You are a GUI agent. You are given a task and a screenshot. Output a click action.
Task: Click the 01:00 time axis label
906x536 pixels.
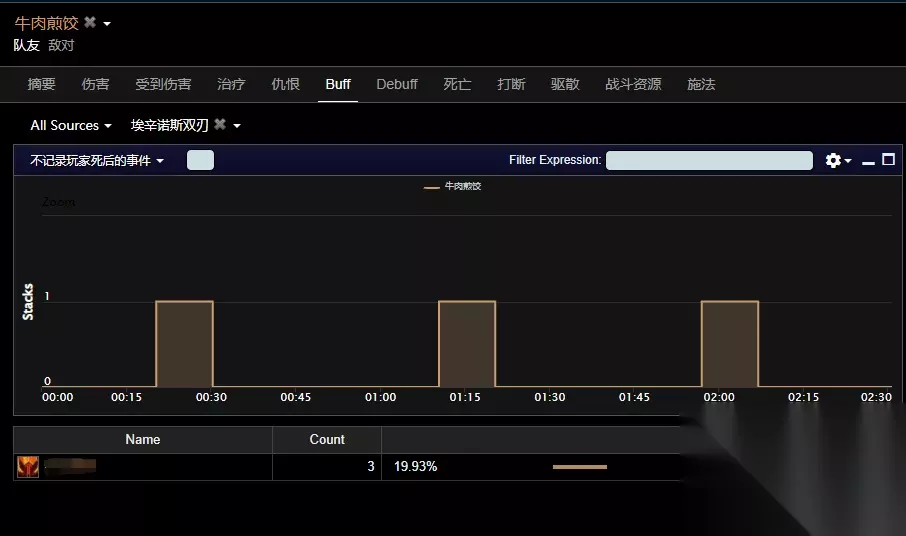click(380, 397)
